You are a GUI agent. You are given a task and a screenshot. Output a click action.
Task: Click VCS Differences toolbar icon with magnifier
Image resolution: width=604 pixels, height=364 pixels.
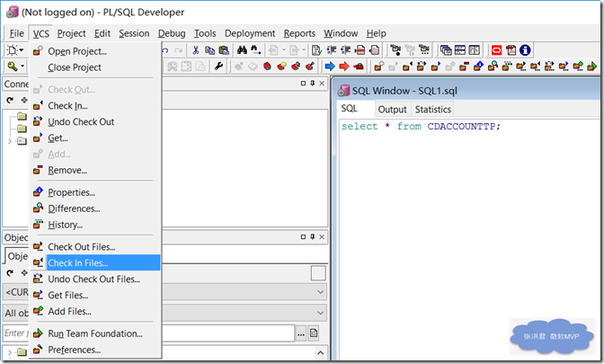(x=493, y=67)
